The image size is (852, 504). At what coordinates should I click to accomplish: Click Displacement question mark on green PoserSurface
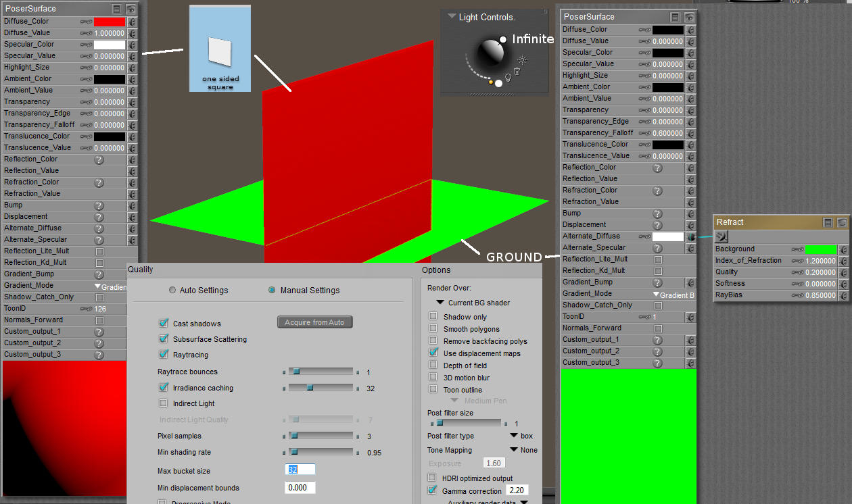point(657,225)
